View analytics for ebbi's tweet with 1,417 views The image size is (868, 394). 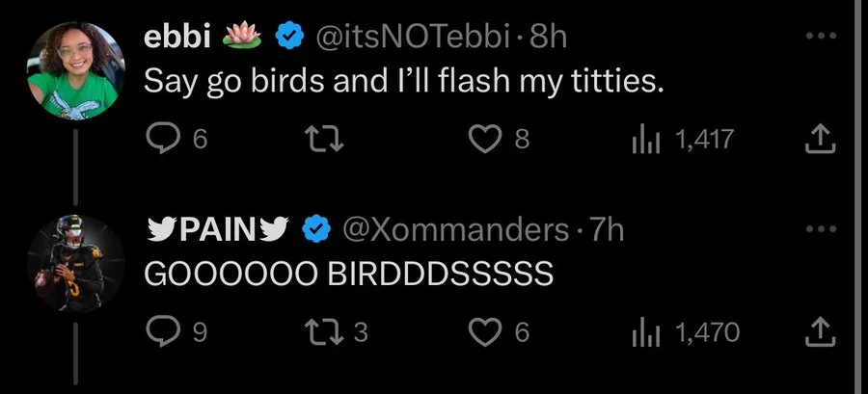[x=644, y=140]
